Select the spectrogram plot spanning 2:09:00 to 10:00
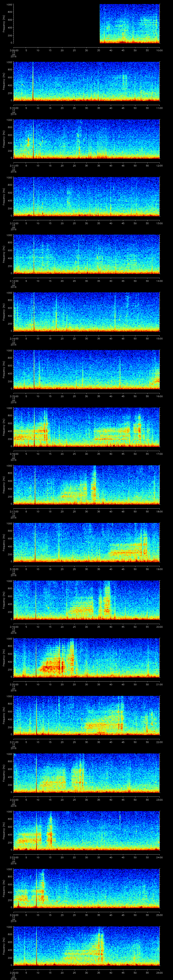The image size is (173, 980). point(87,24)
